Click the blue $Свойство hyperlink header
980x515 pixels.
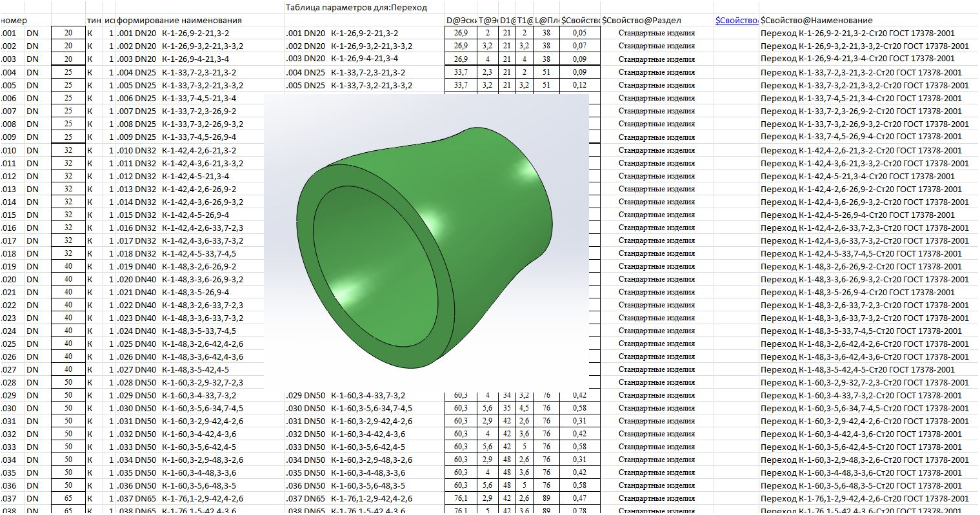pyautogui.click(x=735, y=21)
